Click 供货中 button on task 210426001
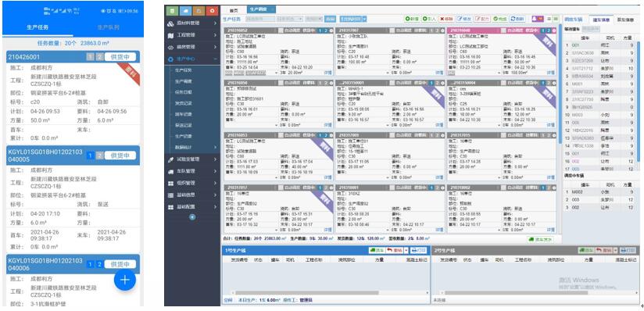 [120, 57]
